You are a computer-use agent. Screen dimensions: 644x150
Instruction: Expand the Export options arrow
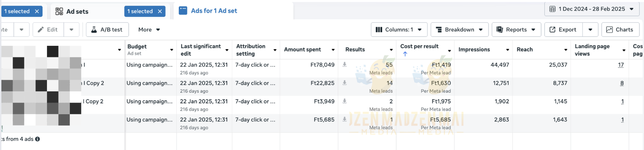point(590,30)
